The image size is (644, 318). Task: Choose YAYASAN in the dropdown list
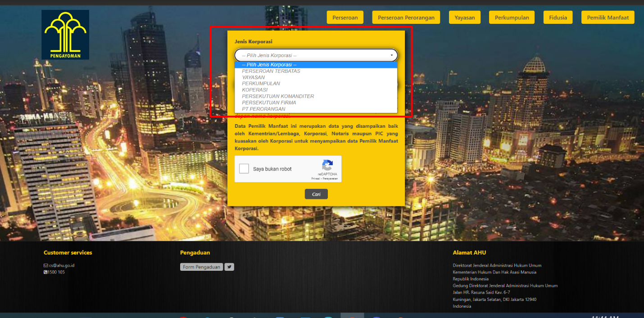point(254,77)
